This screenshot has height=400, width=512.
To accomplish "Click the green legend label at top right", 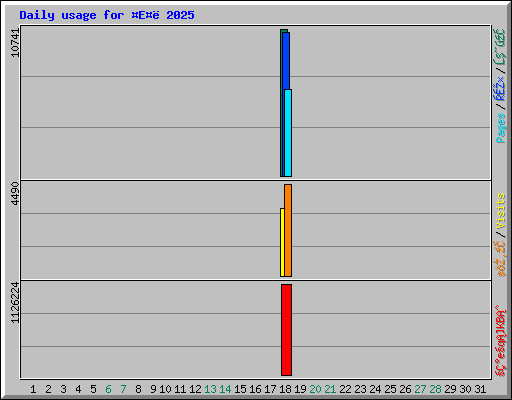I will (x=500, y=48).
